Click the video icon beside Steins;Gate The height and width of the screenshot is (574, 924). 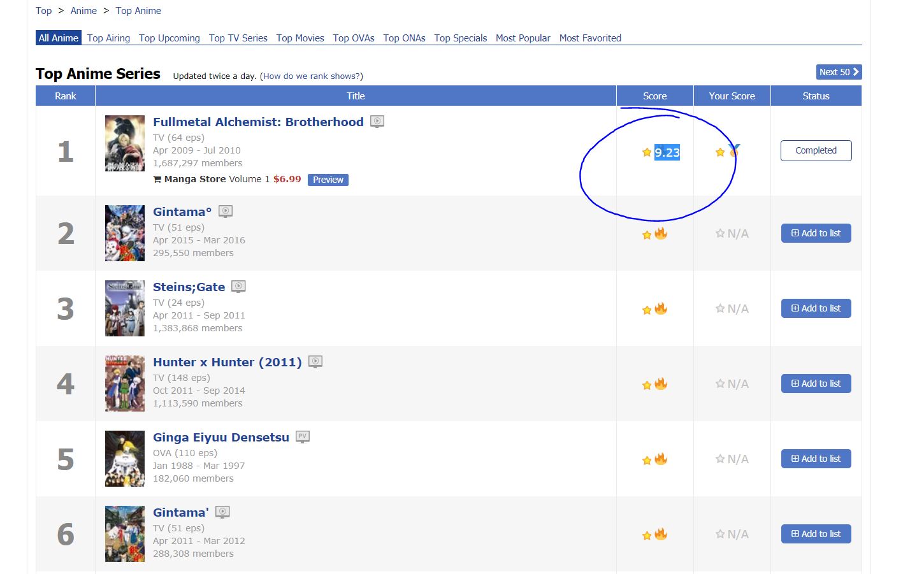pos(238,286)
